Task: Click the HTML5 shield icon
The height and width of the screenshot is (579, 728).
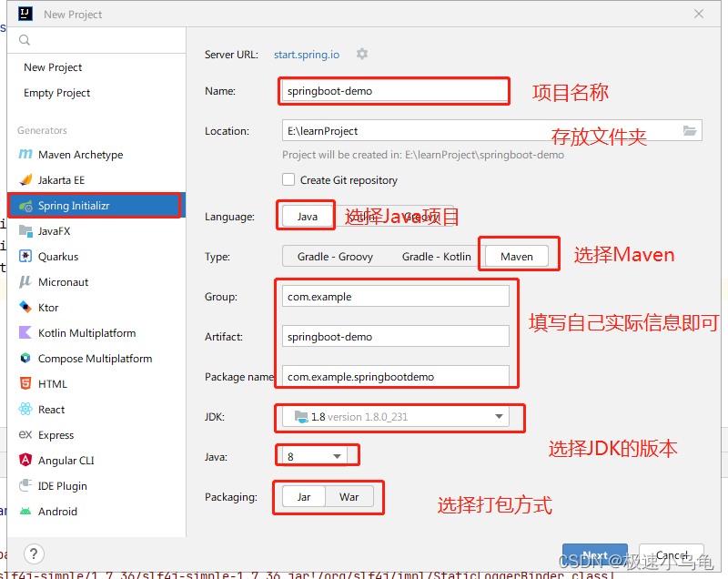Action: 25,383
